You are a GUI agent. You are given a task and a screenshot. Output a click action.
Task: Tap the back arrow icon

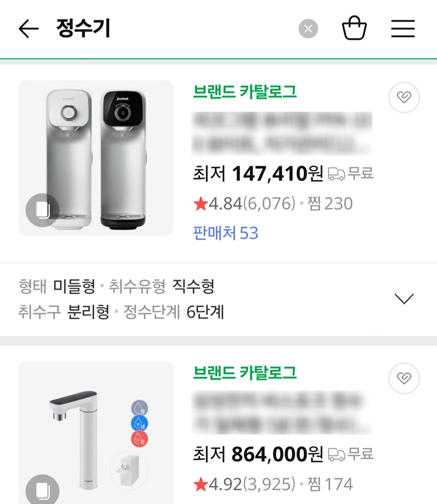29,29
